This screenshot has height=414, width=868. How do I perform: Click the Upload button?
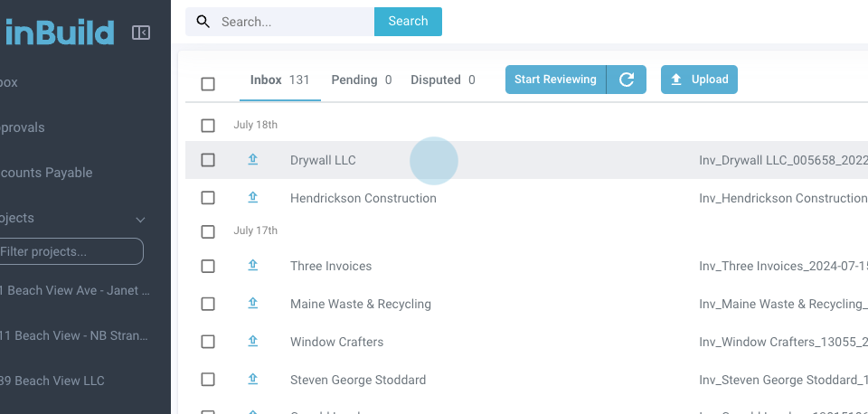[700, 80]
